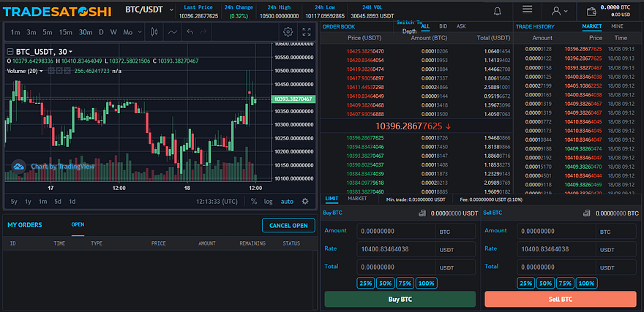This screenshot has height=312, width=644.
Task: Open the notifications bell
Action: click(x=498, y=11)
